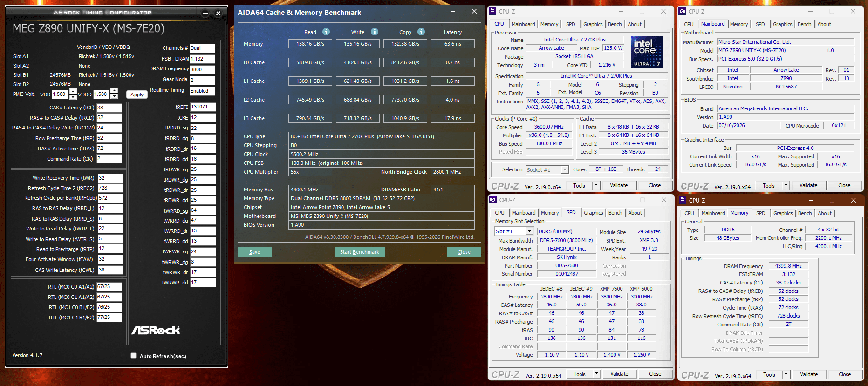868x386 pixels.
Task: Open Memory tab in CPU-Z Mainboard window
Action: point(739,24)
